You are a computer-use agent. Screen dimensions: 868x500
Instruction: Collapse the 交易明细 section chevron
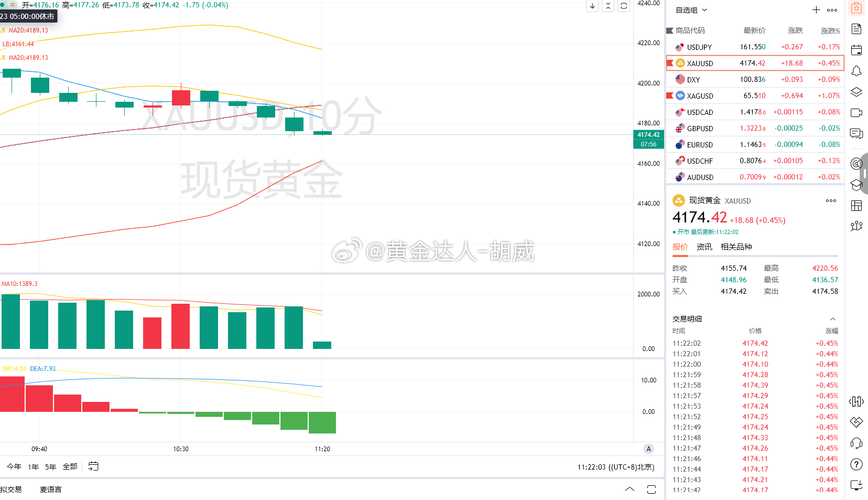point(833,319)
